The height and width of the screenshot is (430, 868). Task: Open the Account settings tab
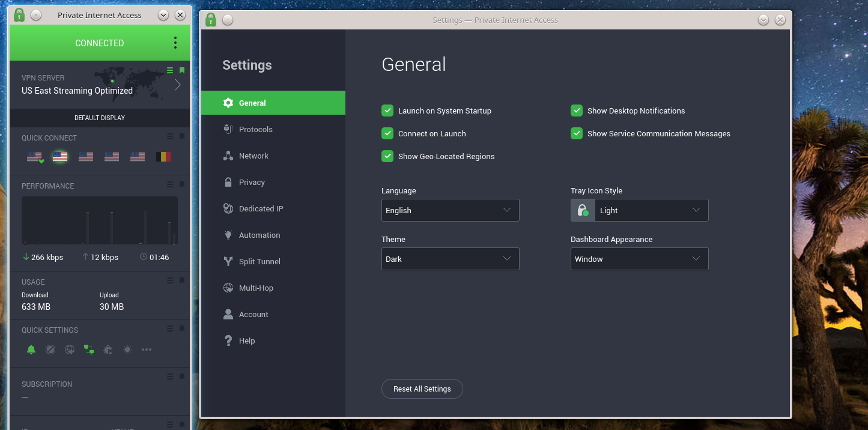(x=273, y=314)
